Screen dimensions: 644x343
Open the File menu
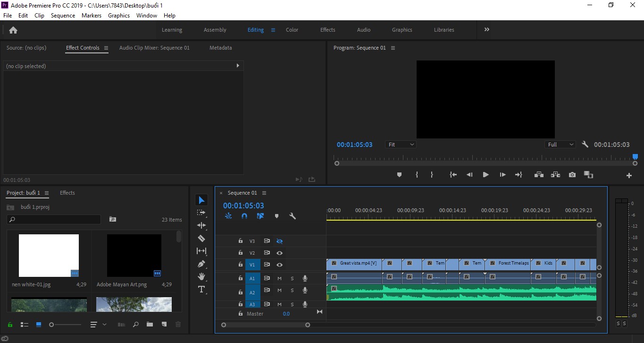point(8,15)
